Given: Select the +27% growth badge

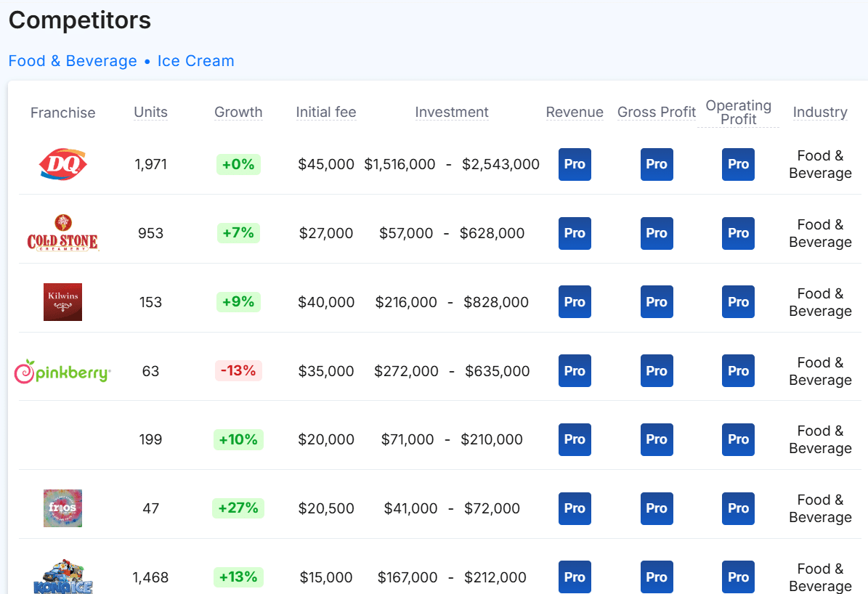Looking at the screenshot, I should point(238,508).
